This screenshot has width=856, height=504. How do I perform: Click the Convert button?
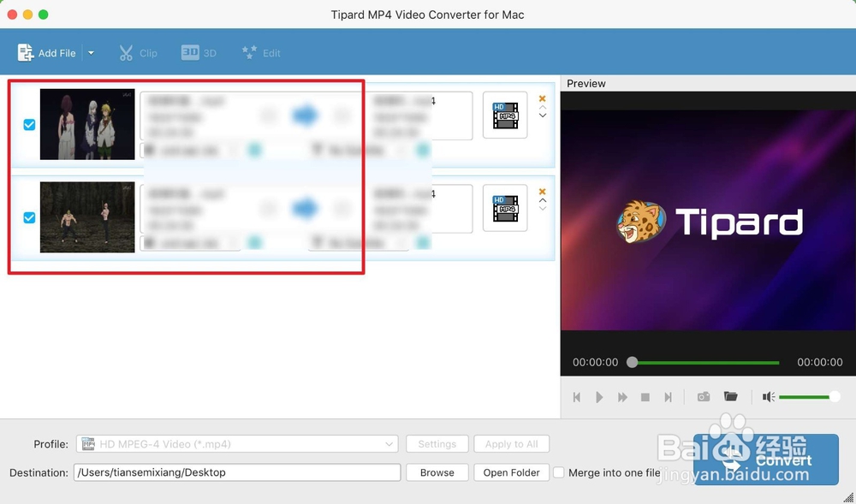(784, 460)
